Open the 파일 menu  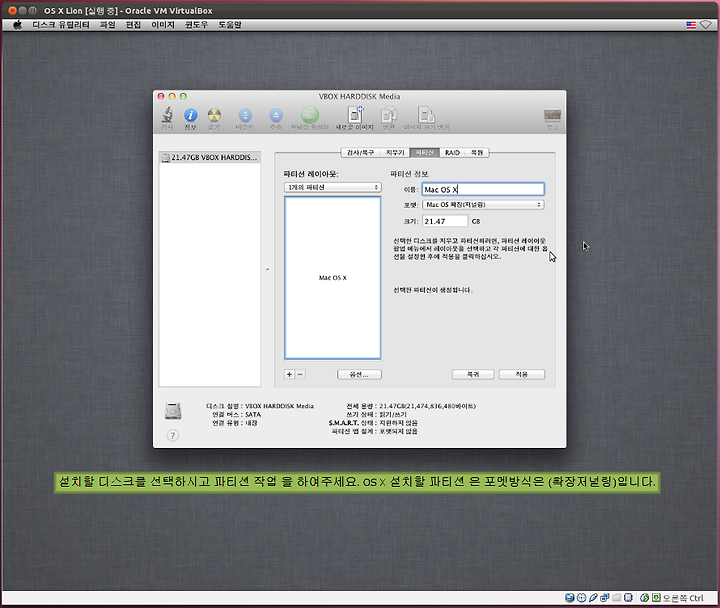[x=107, y=25]
